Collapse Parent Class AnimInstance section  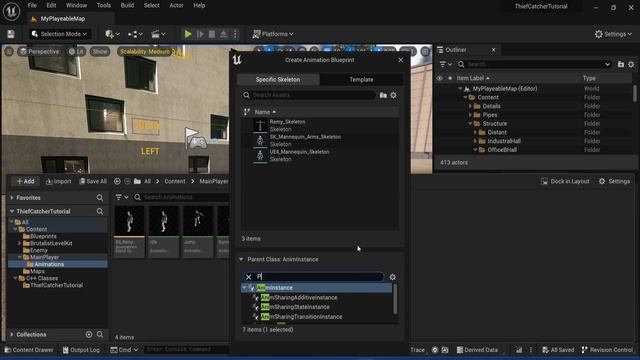pos(241,260)
